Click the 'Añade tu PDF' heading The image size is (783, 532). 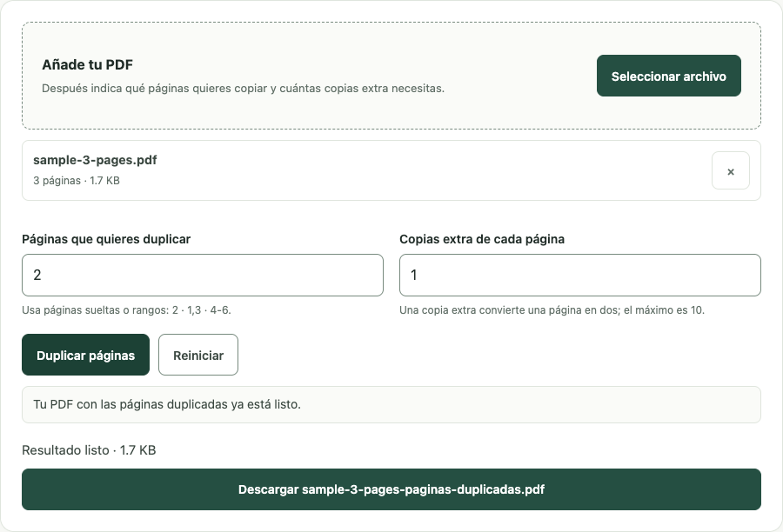click(x=87, y=65)
